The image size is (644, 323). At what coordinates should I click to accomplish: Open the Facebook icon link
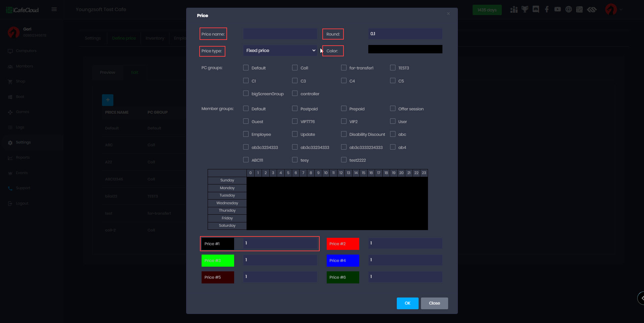pyautogui.click(x=547, y=9)
